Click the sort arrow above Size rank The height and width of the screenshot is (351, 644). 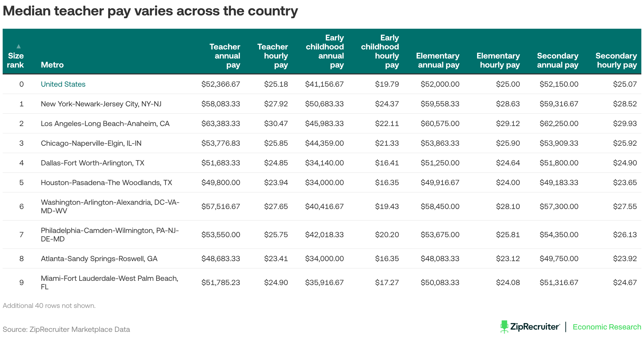tap(18, 46)
